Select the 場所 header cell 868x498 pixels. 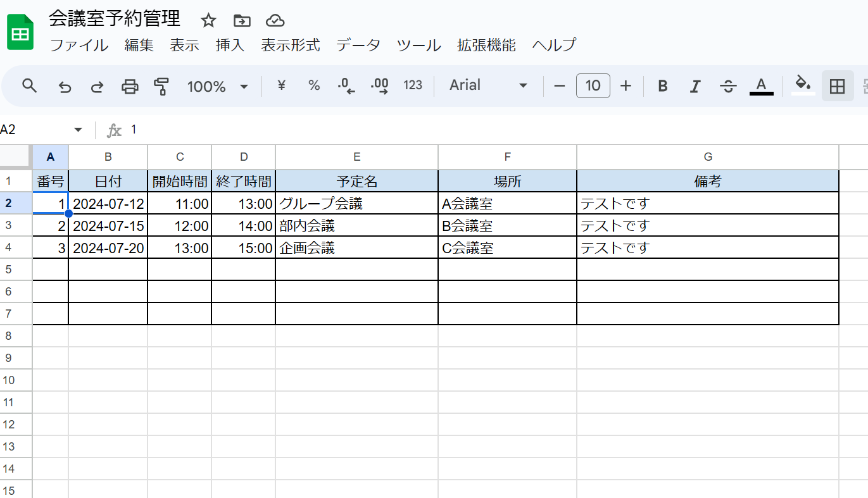508,181
